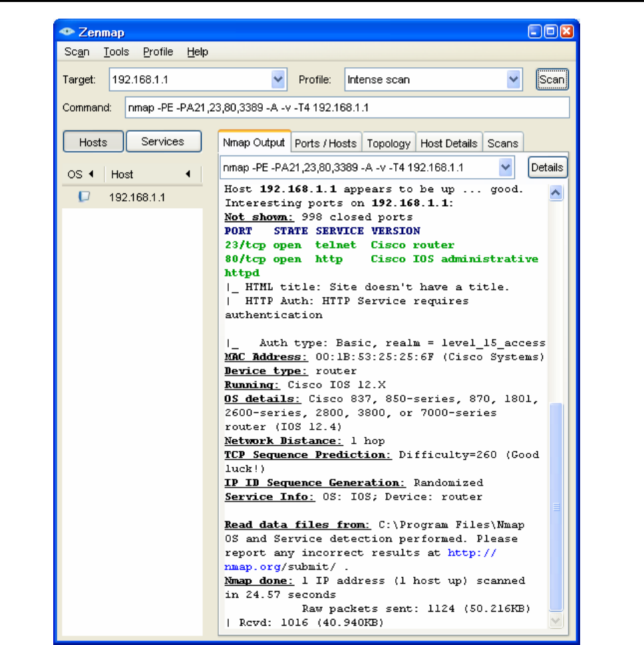Screen dimensions: 644x645
Task: Close the Zenmap window
Action: coord(567,31)
